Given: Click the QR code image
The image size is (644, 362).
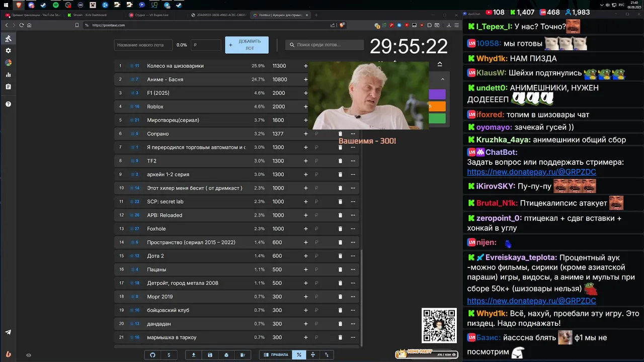Looking at the screenshot, I should (x=439, y=326).
